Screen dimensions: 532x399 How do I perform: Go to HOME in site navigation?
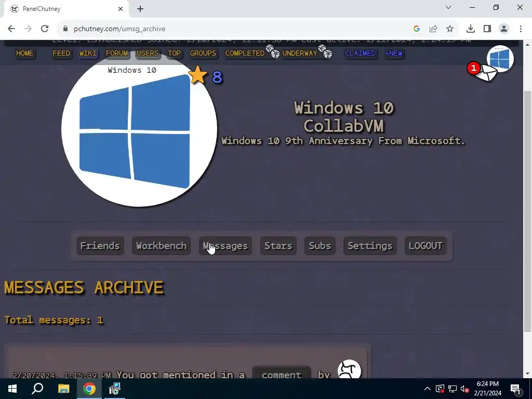pyautogui.click(x=25, y=54)
